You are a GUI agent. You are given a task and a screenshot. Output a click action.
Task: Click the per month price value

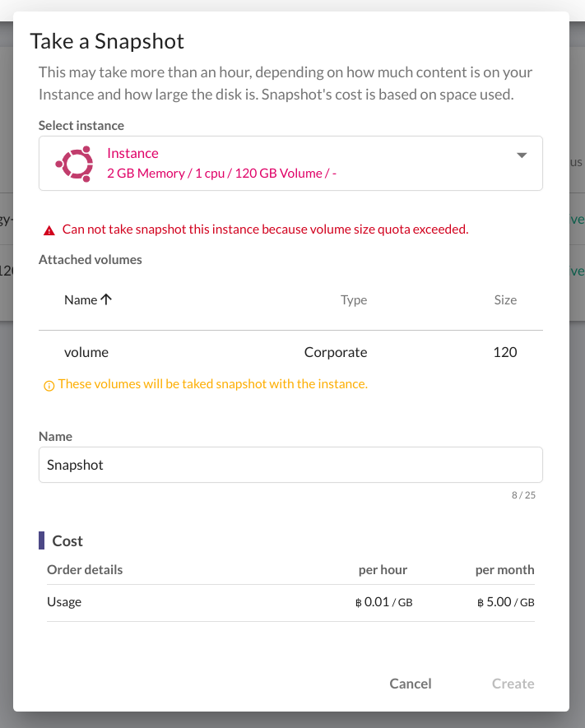(x=506, y=602)
